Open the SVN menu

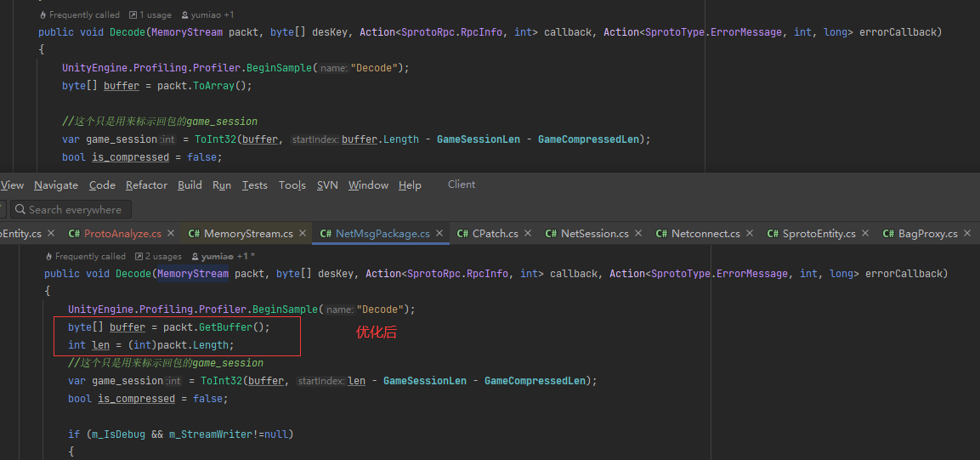click(327, 185)
